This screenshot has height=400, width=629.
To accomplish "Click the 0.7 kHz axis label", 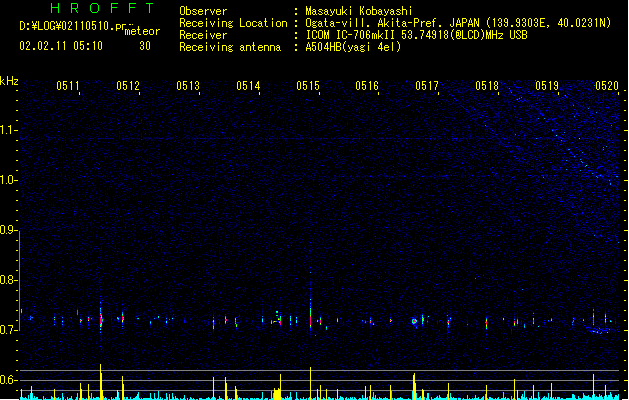I will pos(8,330).
